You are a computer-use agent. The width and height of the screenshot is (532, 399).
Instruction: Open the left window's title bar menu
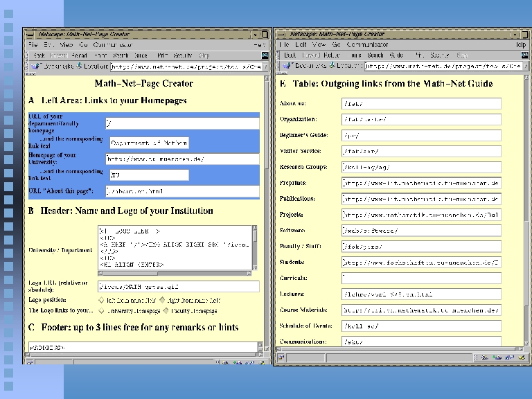coord(30,34)
